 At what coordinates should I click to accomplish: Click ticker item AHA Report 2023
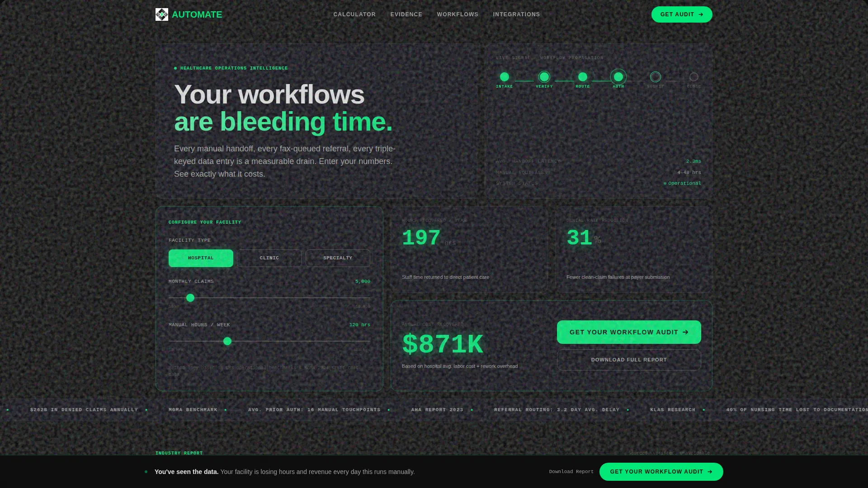point(437,410)
